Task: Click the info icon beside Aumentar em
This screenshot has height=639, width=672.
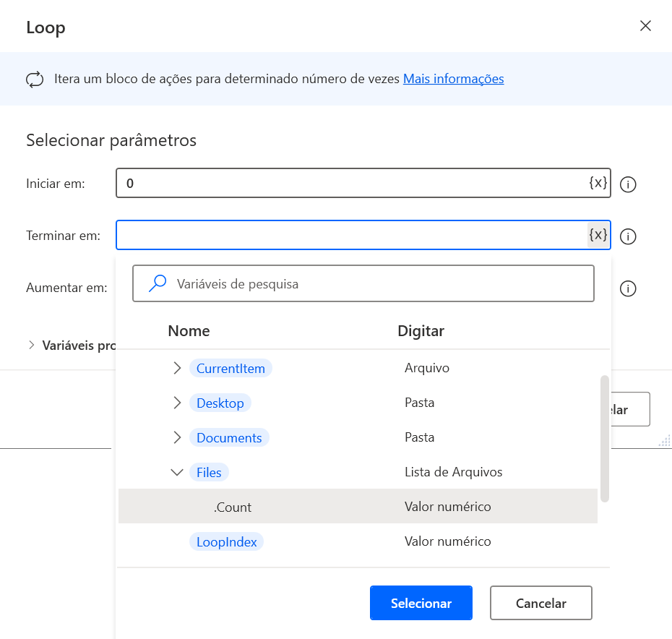Action: pyautogui.click(x=628, y=288)
